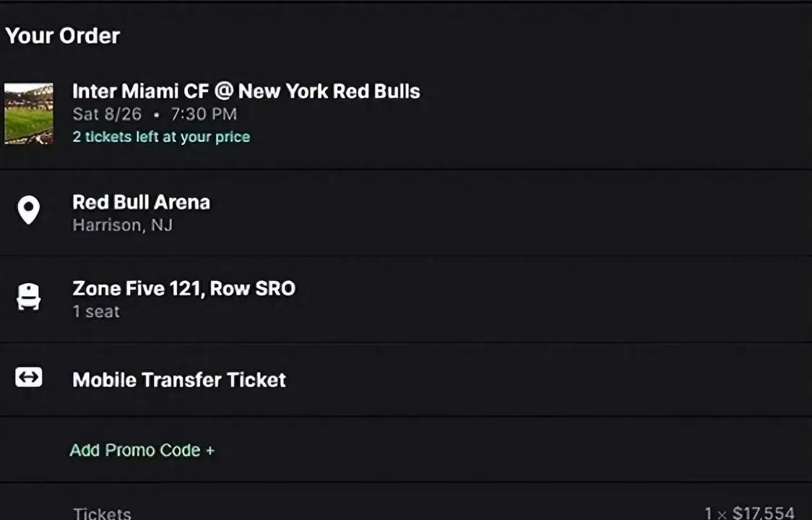Click the mobile transfer arrows icon
Screen dimensions: 812x520
point(28,377)
